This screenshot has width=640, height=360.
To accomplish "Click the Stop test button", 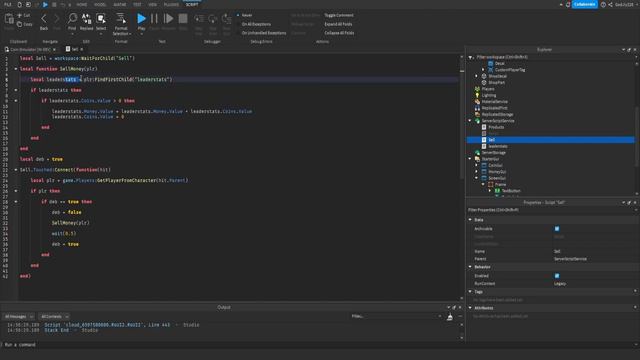I will coord(183,18).
